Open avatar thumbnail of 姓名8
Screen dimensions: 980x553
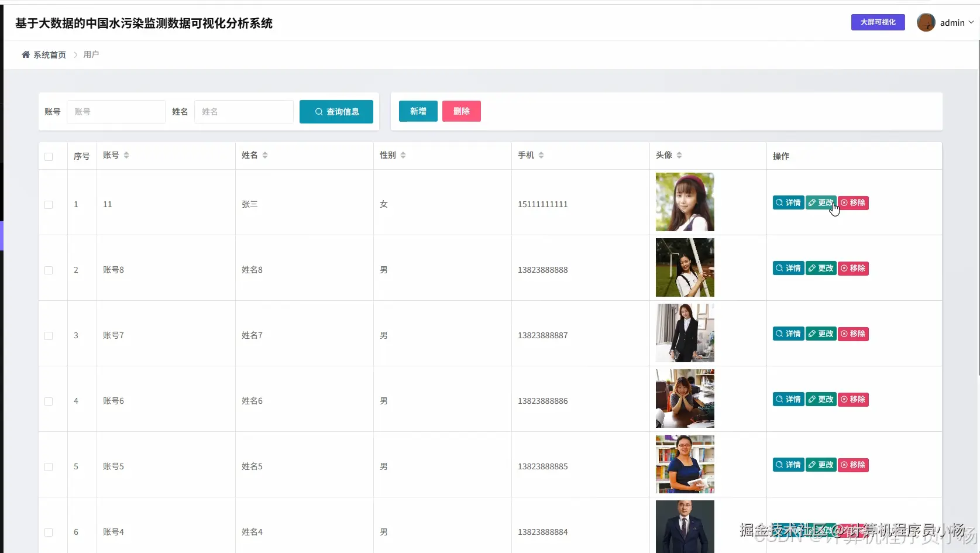(x=685, y=267)
